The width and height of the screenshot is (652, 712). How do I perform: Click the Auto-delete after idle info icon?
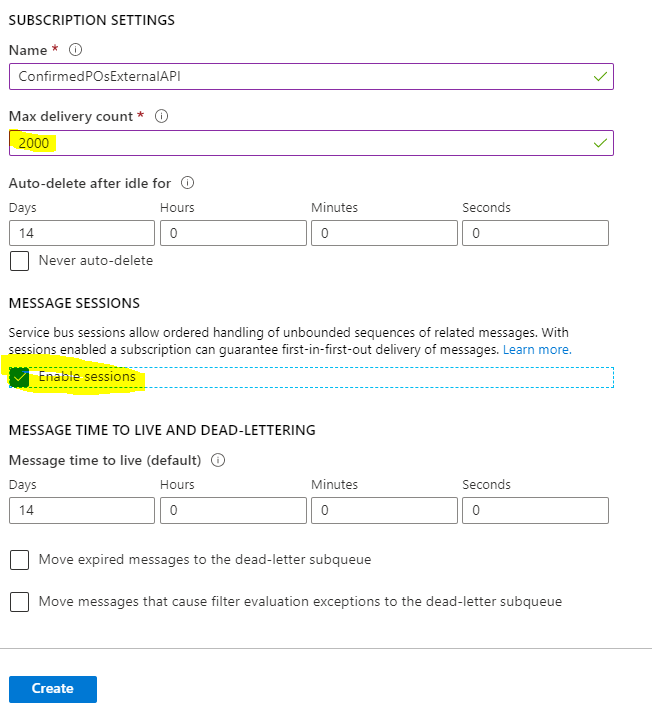coord(188,183)
